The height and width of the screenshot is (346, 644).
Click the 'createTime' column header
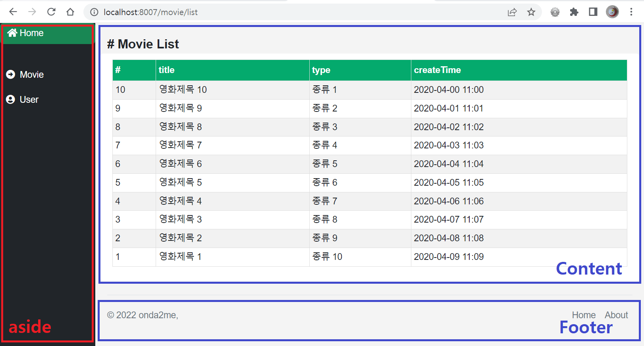click(519, 70)
